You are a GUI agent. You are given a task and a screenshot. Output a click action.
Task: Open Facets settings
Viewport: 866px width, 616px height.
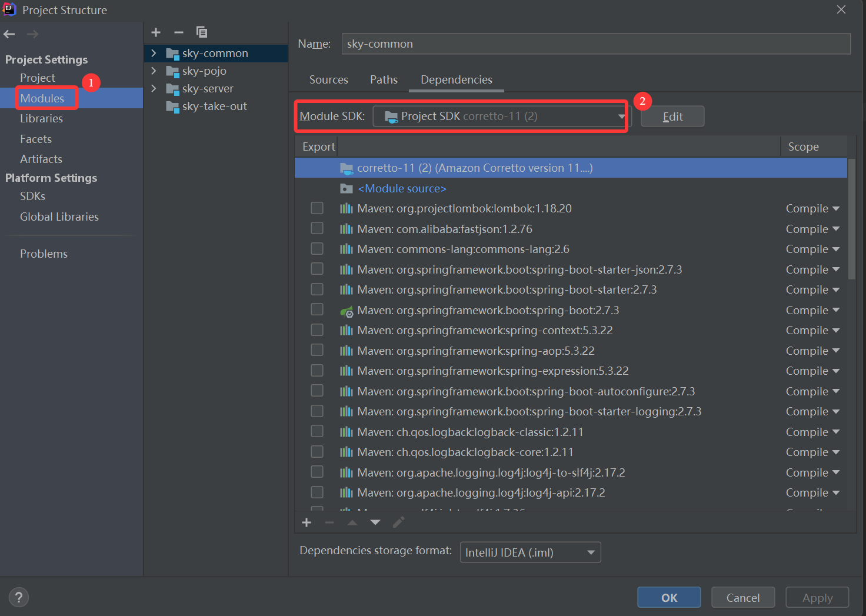pos(36,139)
